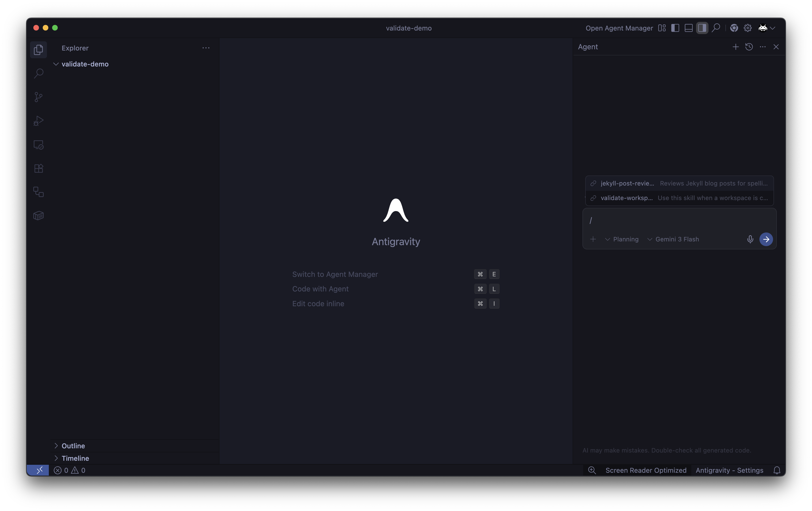Open the Remote Explorer icon
812x511 pixels.
[x=38, y=145]
